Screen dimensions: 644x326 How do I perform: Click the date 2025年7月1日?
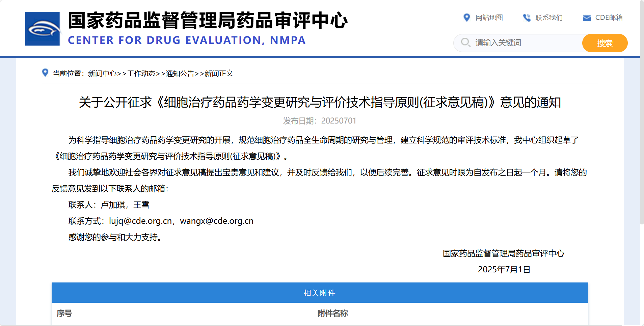pyautogui.click(x=504, y=270)
